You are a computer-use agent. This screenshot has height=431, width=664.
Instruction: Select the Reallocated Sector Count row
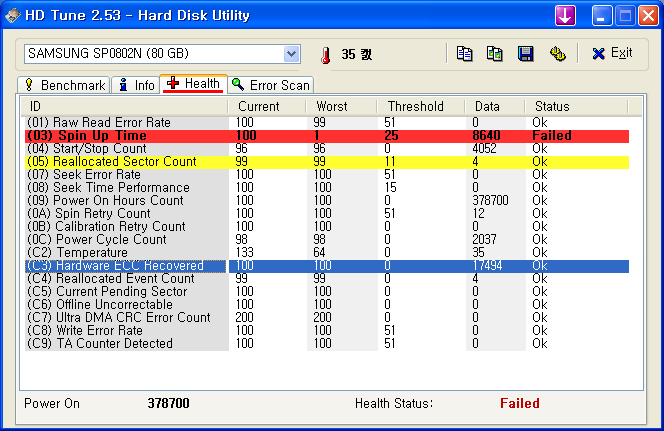327,162
